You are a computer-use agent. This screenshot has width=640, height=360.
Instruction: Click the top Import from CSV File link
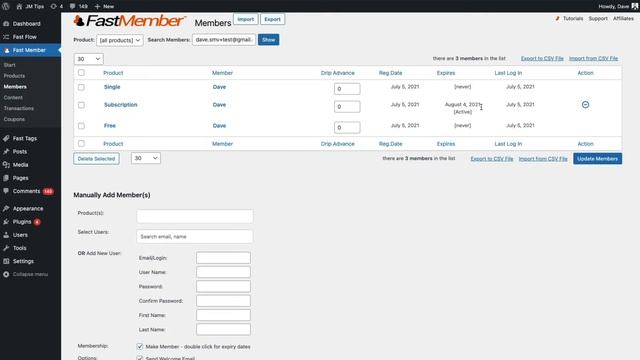point(593,58)
